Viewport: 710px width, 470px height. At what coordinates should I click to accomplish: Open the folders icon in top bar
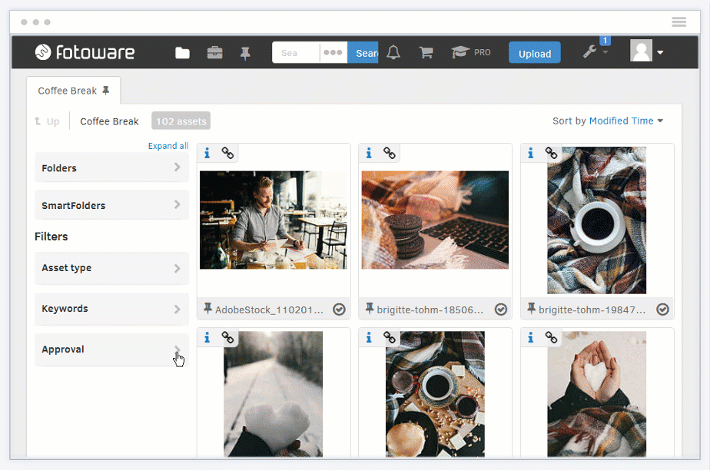click(x=182, y=53)
